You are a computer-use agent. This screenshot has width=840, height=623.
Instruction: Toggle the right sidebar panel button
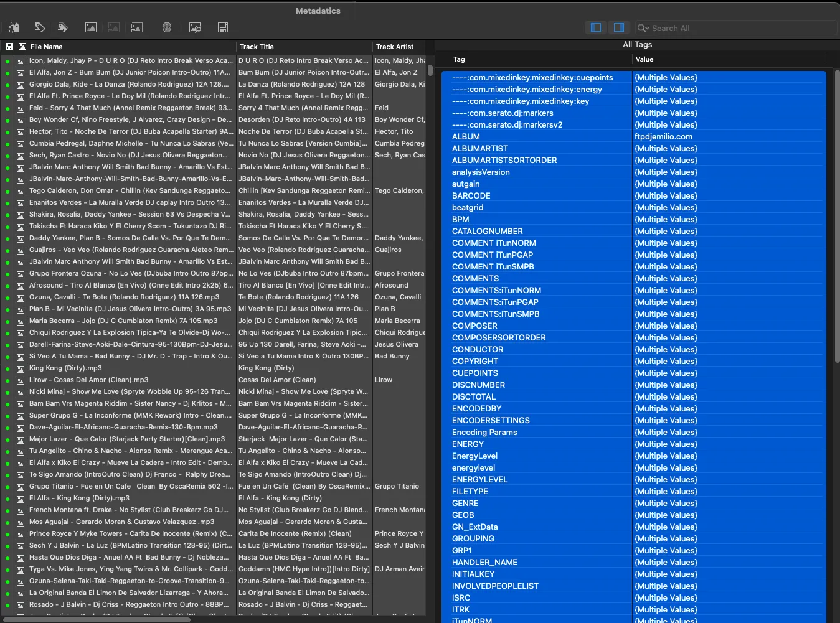618,27
